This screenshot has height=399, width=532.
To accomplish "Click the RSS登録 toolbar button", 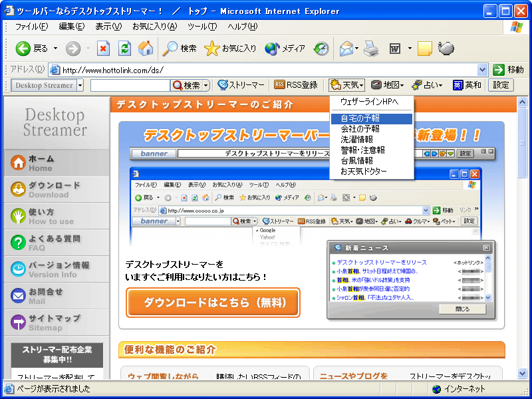I will coord(295,85).
